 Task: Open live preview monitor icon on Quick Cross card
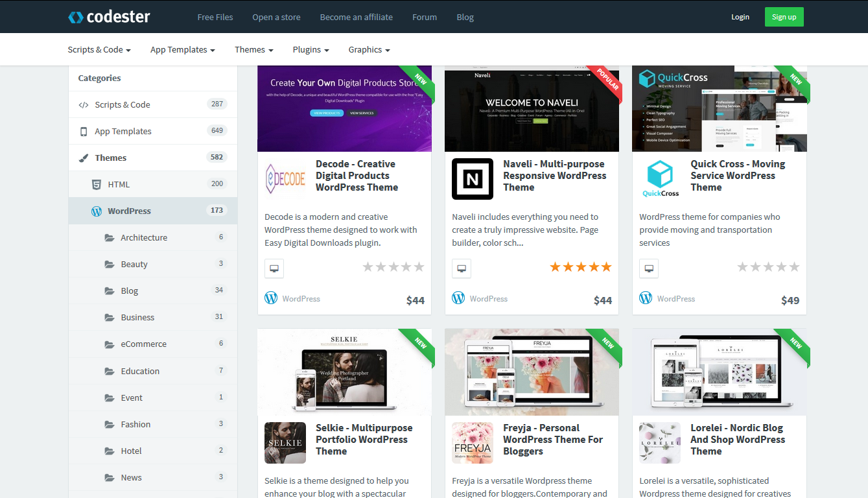(649, 268)
